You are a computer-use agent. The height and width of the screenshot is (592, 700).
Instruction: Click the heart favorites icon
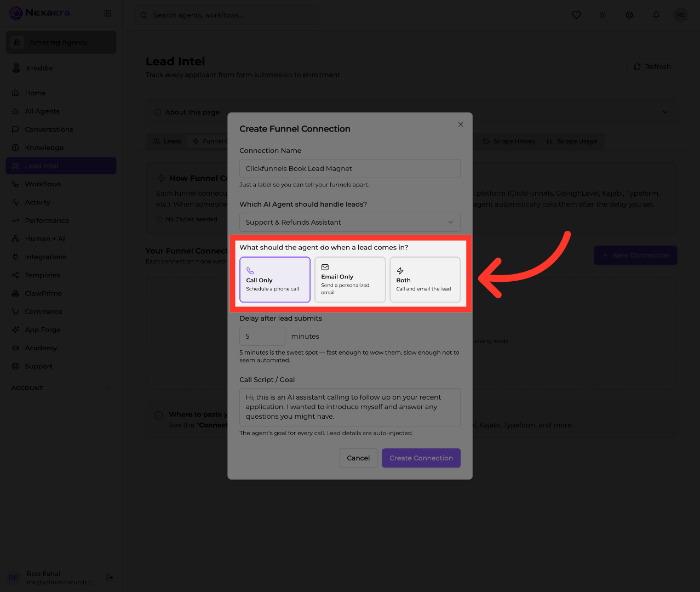(x=577, y=15)
